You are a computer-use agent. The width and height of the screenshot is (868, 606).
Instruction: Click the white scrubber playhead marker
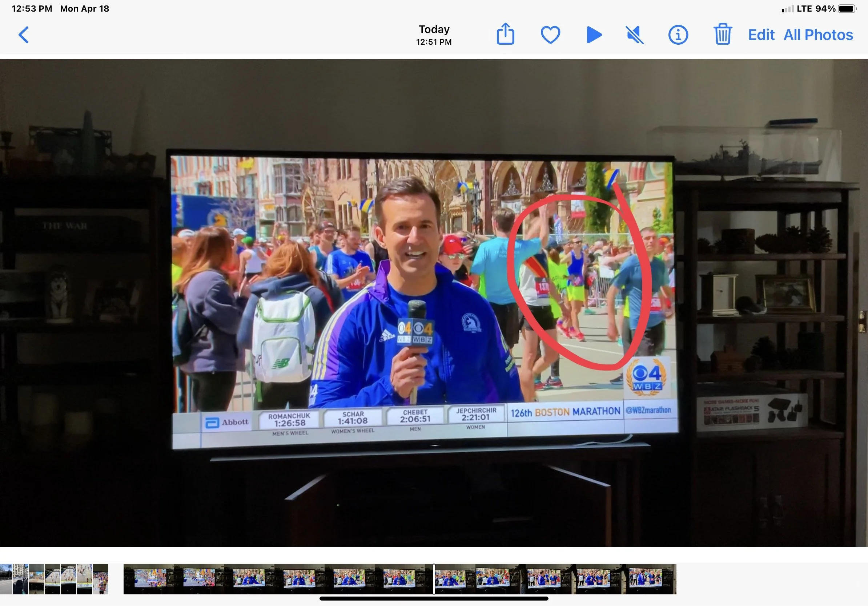(x=434, y=579)
